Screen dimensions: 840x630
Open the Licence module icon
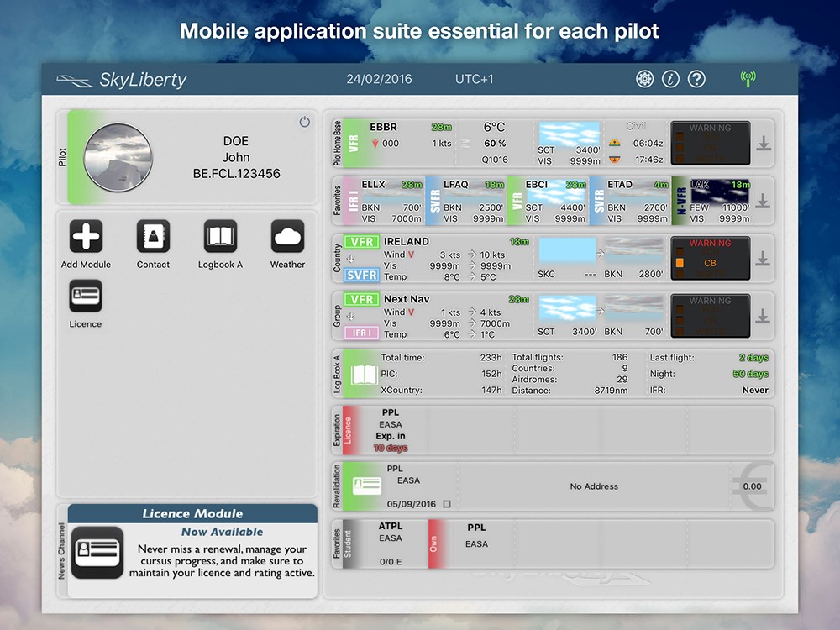pos(86,296)
